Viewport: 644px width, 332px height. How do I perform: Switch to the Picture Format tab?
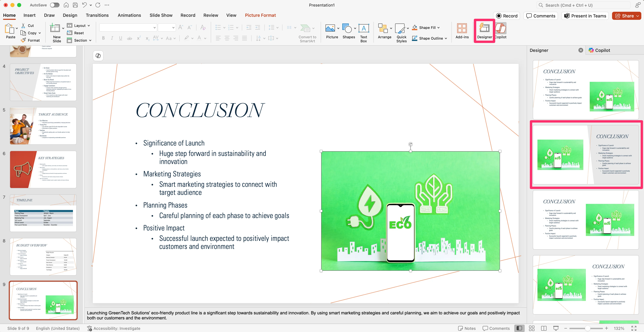pos(260,15)
